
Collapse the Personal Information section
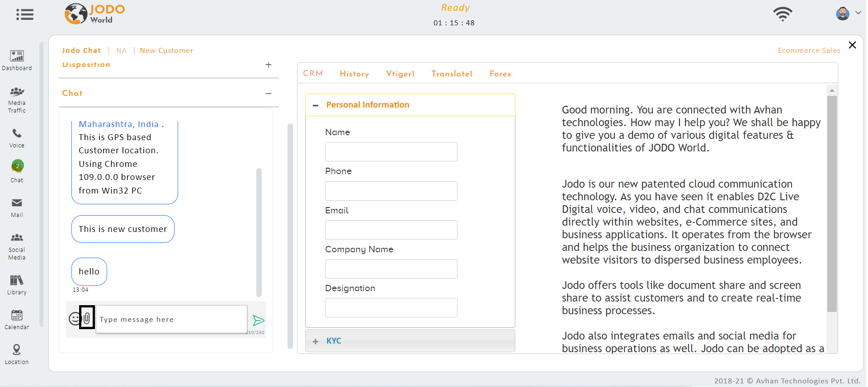[316, 105]
